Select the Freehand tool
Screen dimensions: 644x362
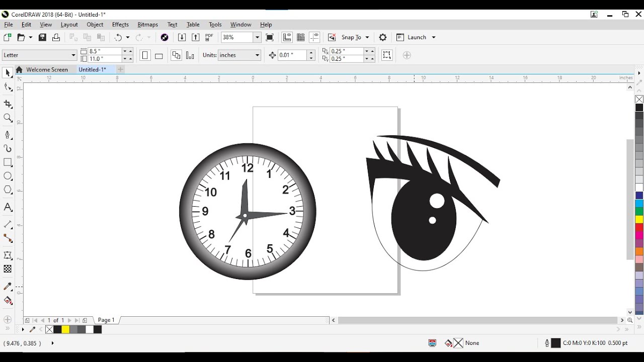click(x=8, y=135)
